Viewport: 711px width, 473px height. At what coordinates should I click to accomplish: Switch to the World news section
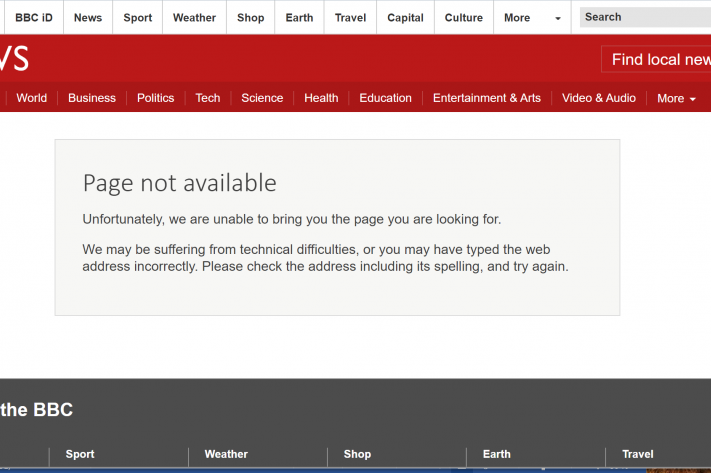[32, 98]
